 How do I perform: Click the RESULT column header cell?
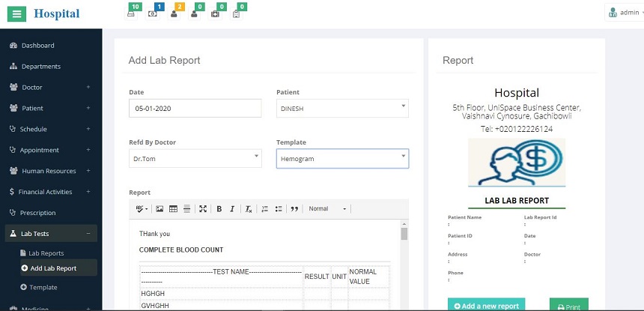pyautogui.click(x=317, y=277)
